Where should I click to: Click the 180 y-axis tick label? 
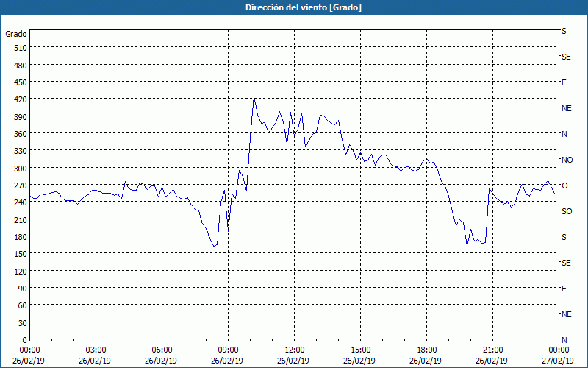click(x=21, y=237)
